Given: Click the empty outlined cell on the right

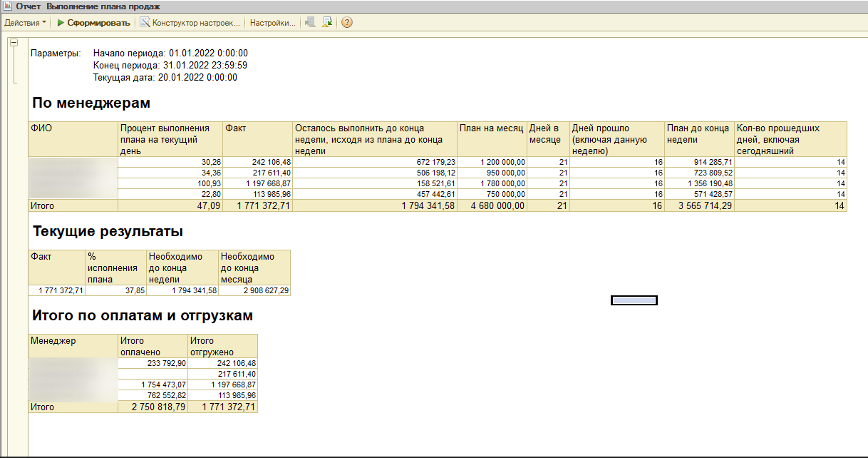Looking at the screenshot, I should pos(634,300).
